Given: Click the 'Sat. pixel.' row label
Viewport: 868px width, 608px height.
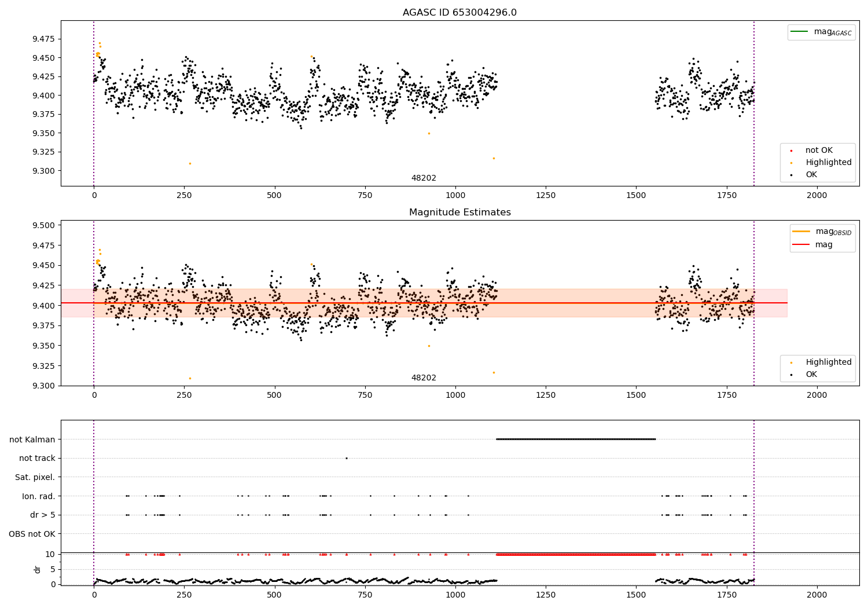Looking at the screenshot, I should tap(35, 478).
